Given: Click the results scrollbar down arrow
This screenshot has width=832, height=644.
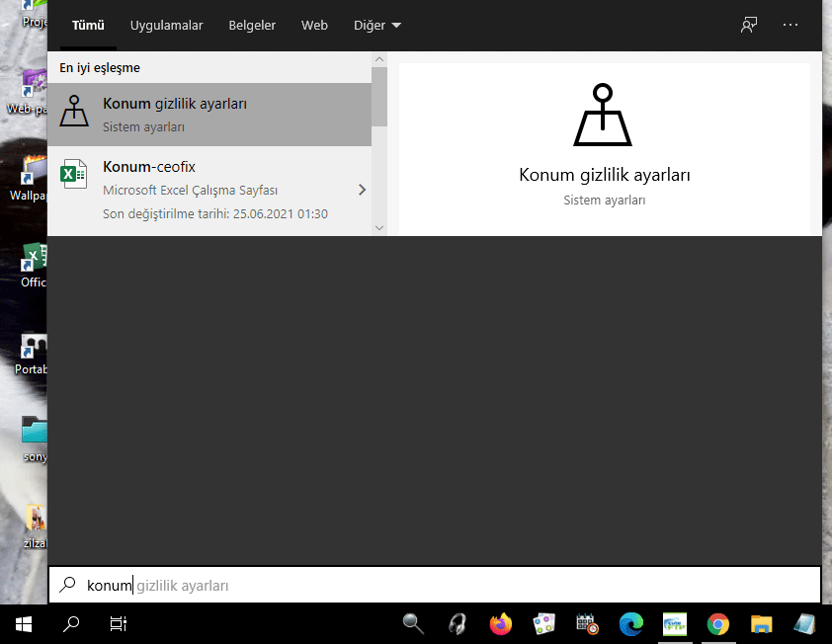Looking at the screenshot, I should point(379,227).
